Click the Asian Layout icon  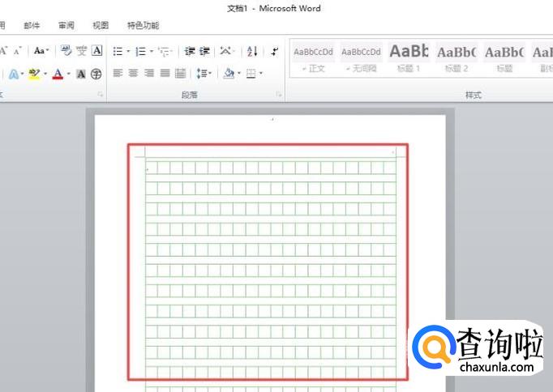(x=226, y=51)
